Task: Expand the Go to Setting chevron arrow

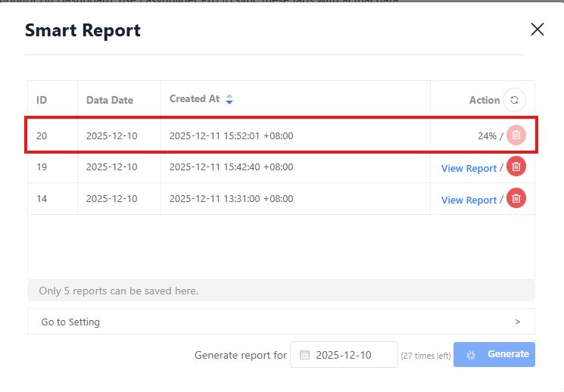Action: pos(518,322)
